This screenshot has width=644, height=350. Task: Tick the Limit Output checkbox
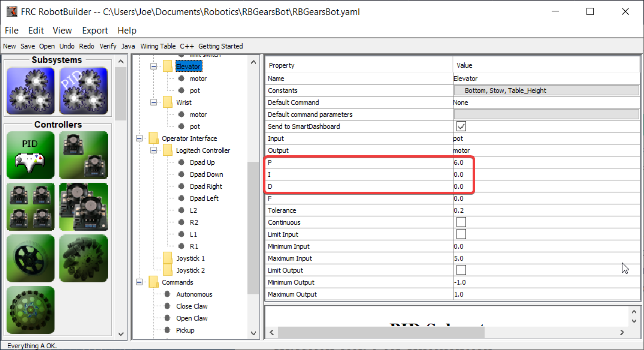pos(461,270)
